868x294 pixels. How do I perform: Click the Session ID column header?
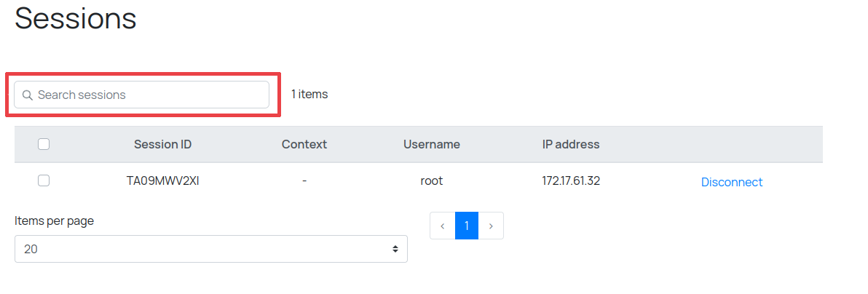click(162, 144)
